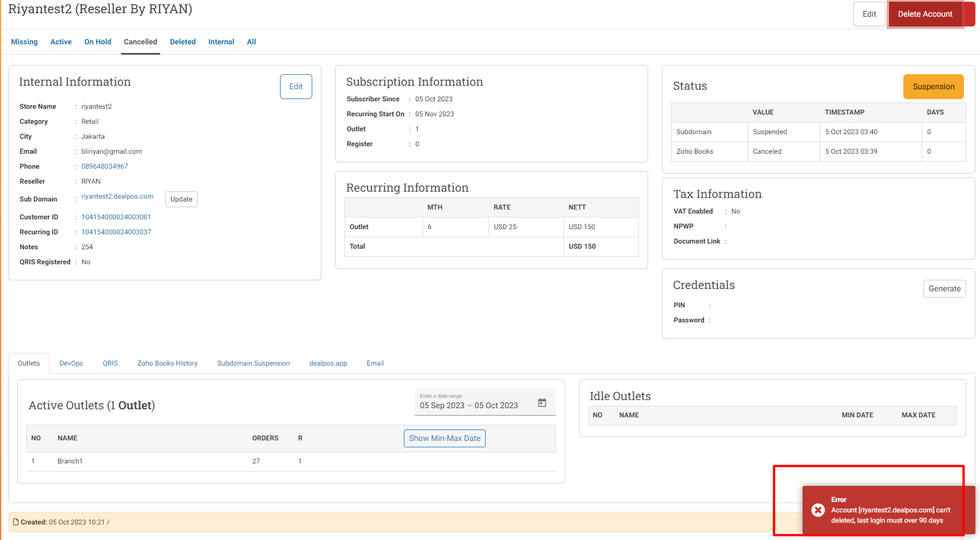Click the phone number 089648034967 link
980x540 pixels.
(x=105, y=166)
